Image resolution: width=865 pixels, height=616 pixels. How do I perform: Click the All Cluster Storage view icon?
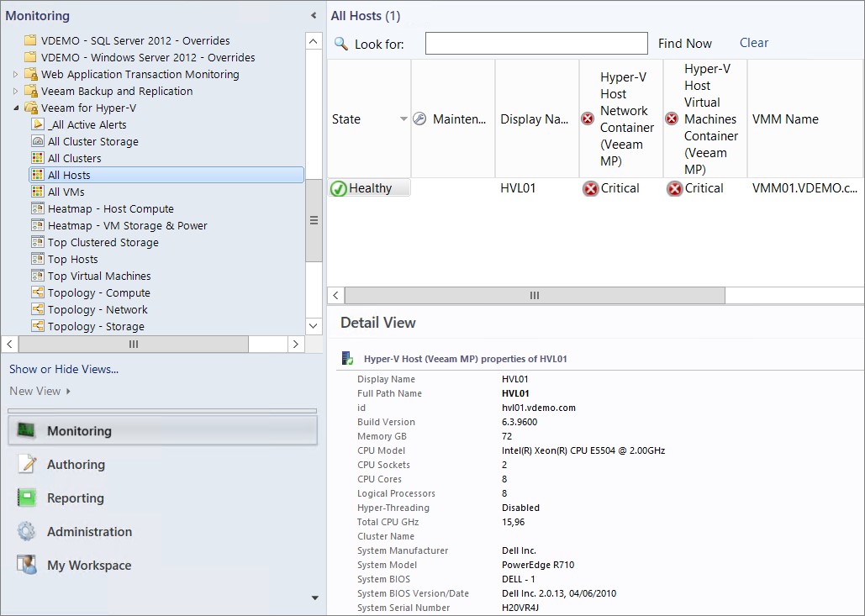click(x=38, y=141)
